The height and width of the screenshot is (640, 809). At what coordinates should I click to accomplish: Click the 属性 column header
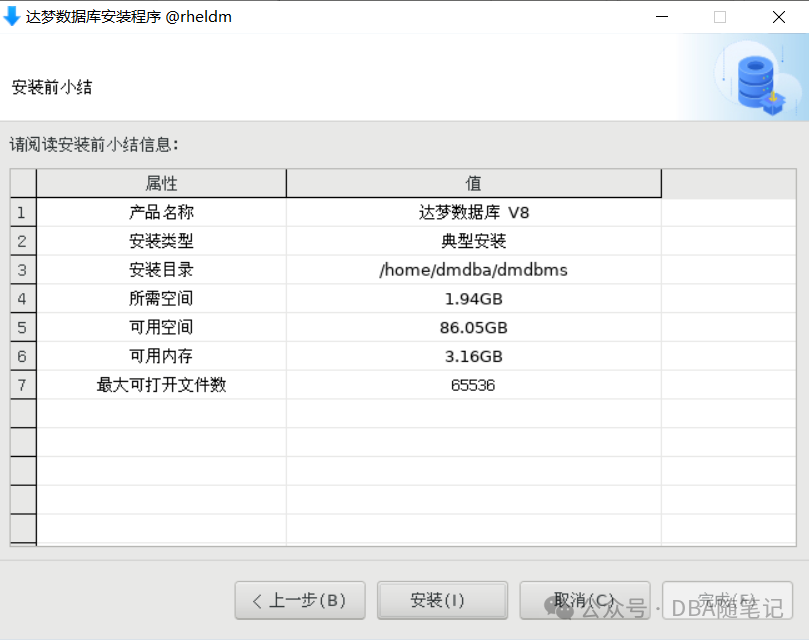(x=161, y=183)
